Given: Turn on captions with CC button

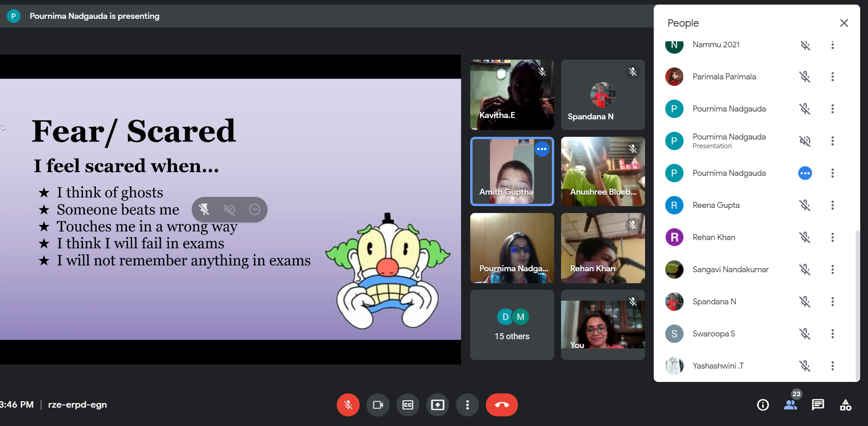Looking at the screenshot, I should 408,405.
